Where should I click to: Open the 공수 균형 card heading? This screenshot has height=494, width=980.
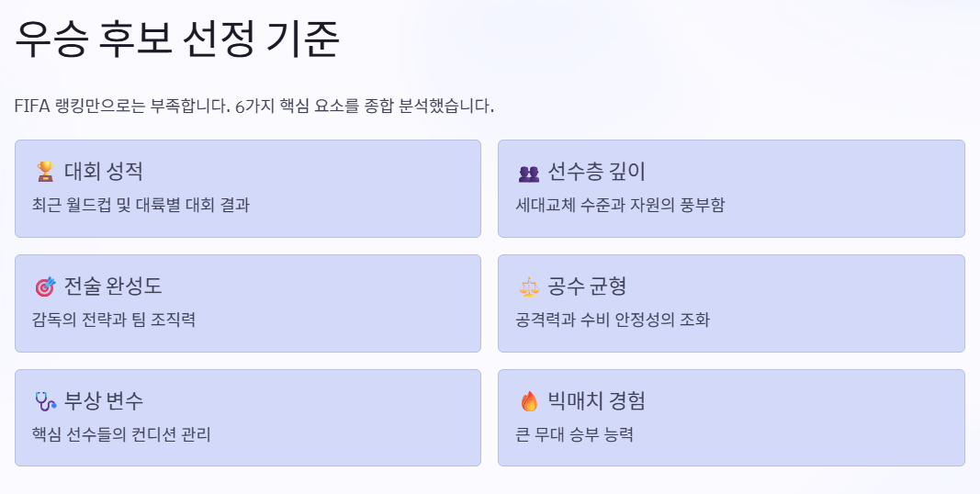click(x=587, y=286)
